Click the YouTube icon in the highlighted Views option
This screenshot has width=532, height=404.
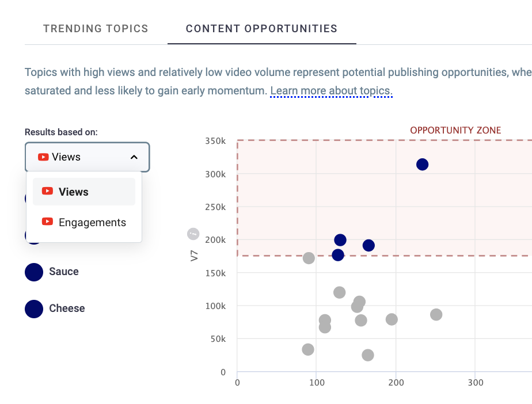[48, 192]
